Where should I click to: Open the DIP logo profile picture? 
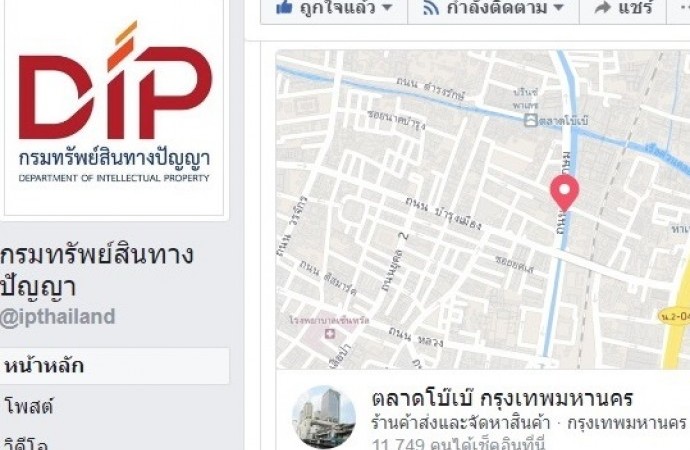click(x=114, y=108)
